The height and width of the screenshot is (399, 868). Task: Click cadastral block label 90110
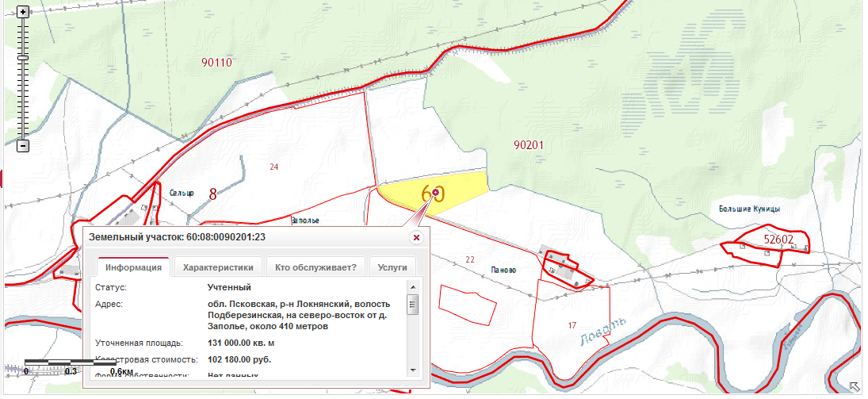(x=216, y=63)
